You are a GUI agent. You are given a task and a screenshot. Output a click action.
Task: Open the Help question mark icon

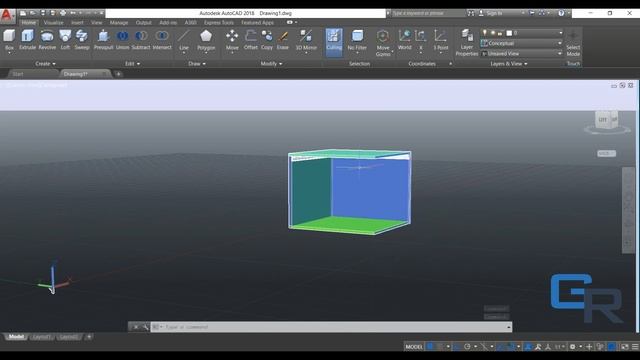pos(562,13)
